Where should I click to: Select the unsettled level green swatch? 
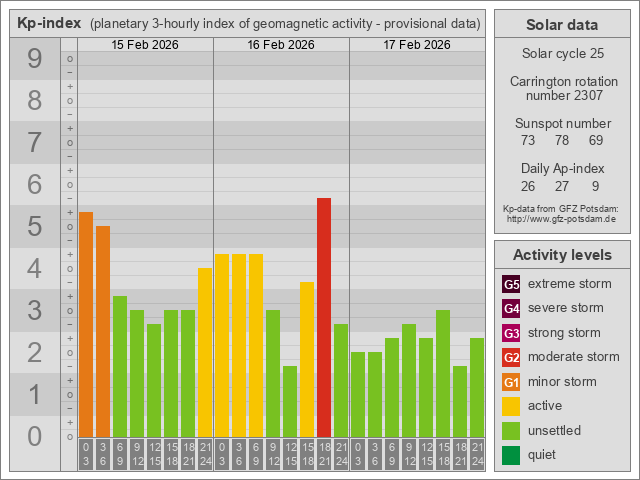[511, 431]
